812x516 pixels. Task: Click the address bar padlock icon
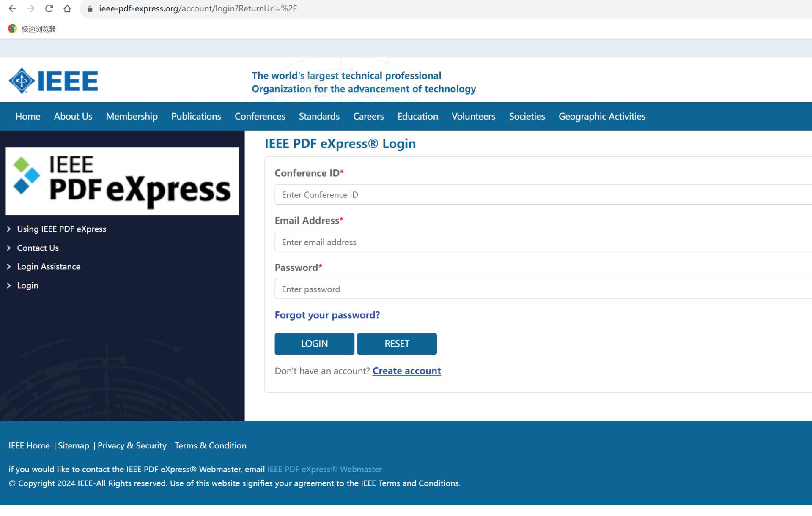click(x=90, y=9)
